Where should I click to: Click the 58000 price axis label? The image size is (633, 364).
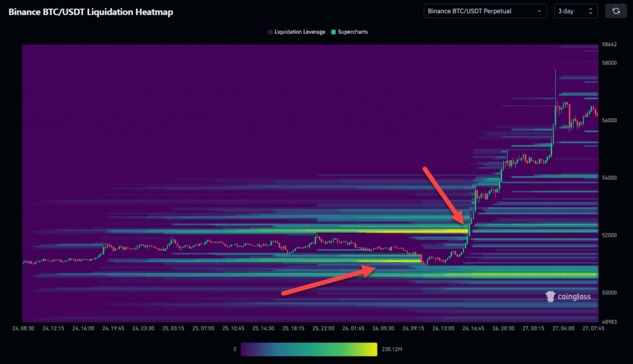click(x=609, y=63)
